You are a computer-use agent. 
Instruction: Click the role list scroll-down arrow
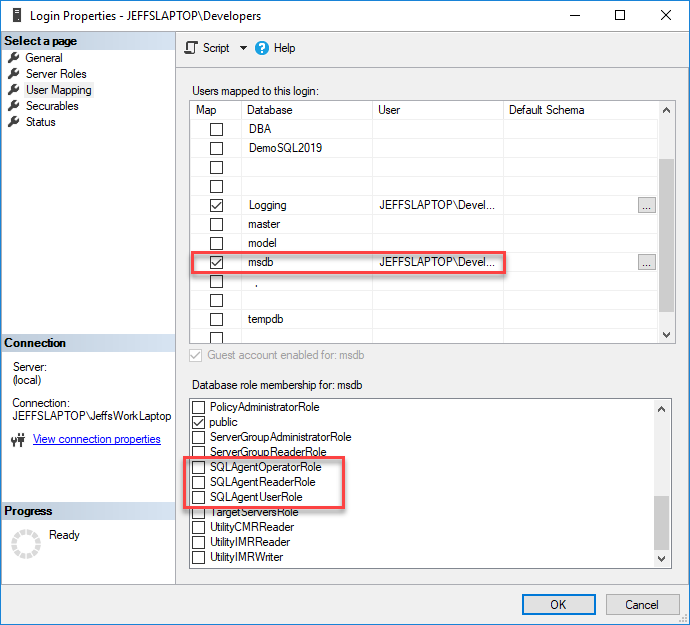(661, 559)
